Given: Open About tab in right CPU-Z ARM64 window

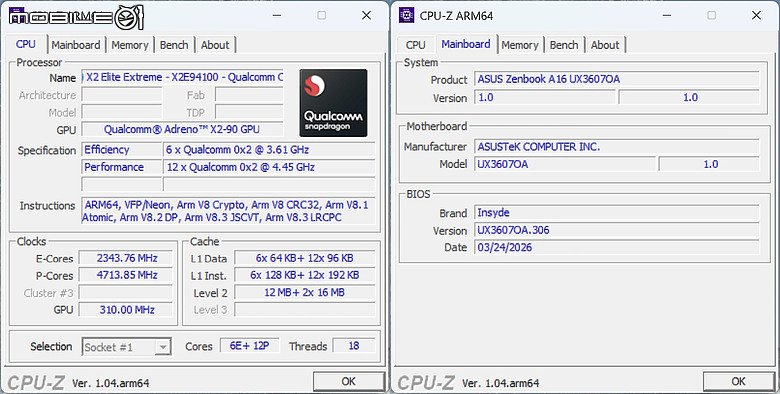Looking at the screenshot, I should point(605,45).
